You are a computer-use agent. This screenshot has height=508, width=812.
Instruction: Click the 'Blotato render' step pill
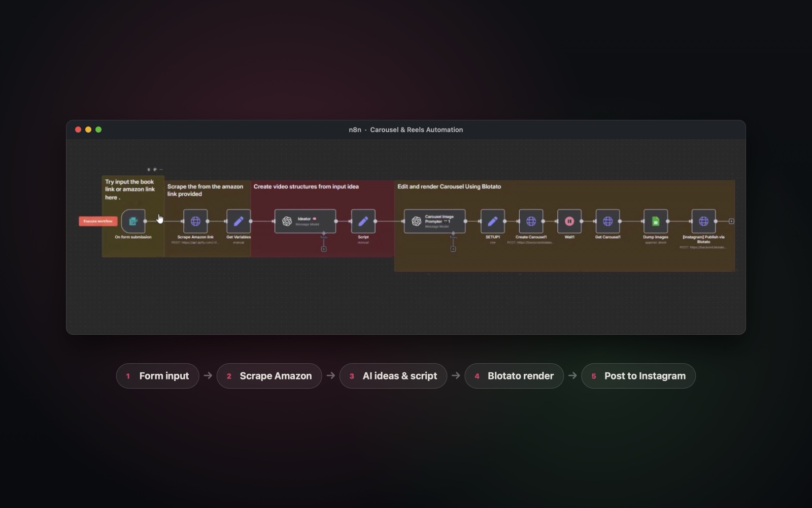[x=514, y=376]
